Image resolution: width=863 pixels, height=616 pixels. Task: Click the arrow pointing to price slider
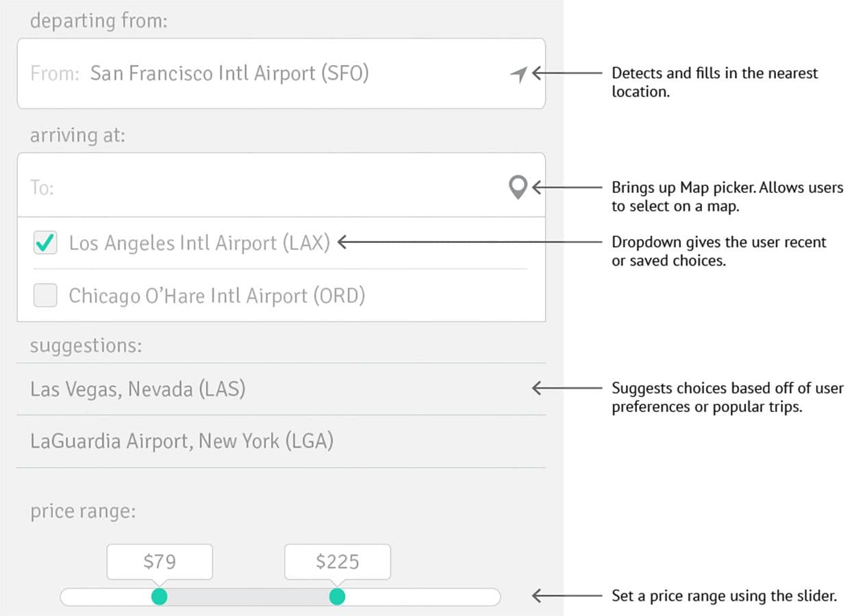(565, 596)
